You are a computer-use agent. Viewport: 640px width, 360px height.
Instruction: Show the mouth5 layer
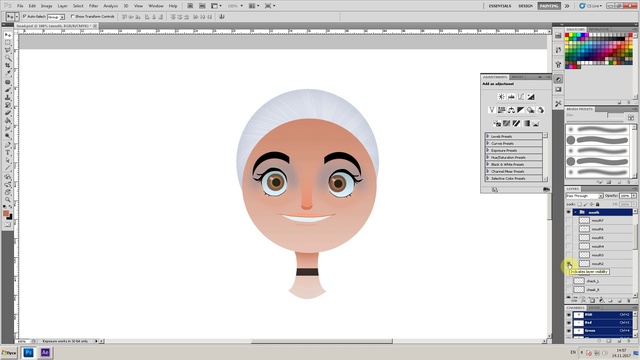[569, 238]
